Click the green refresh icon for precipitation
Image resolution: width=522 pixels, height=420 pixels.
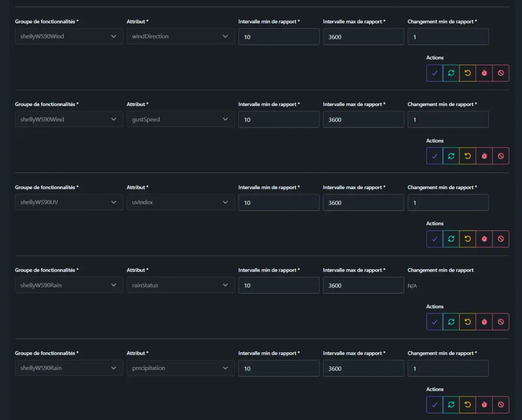pyautogui.click(x=451, y=404)
